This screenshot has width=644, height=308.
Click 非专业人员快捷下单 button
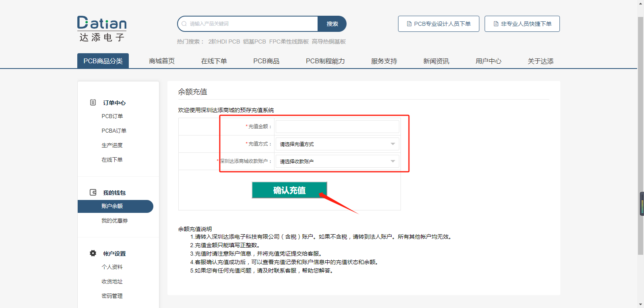pyautogui.click(x=522, y=24)
